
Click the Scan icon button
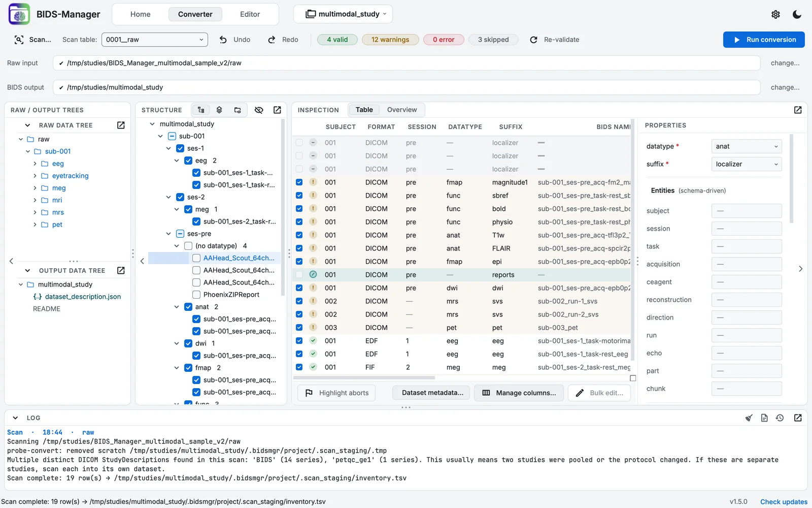19,40
